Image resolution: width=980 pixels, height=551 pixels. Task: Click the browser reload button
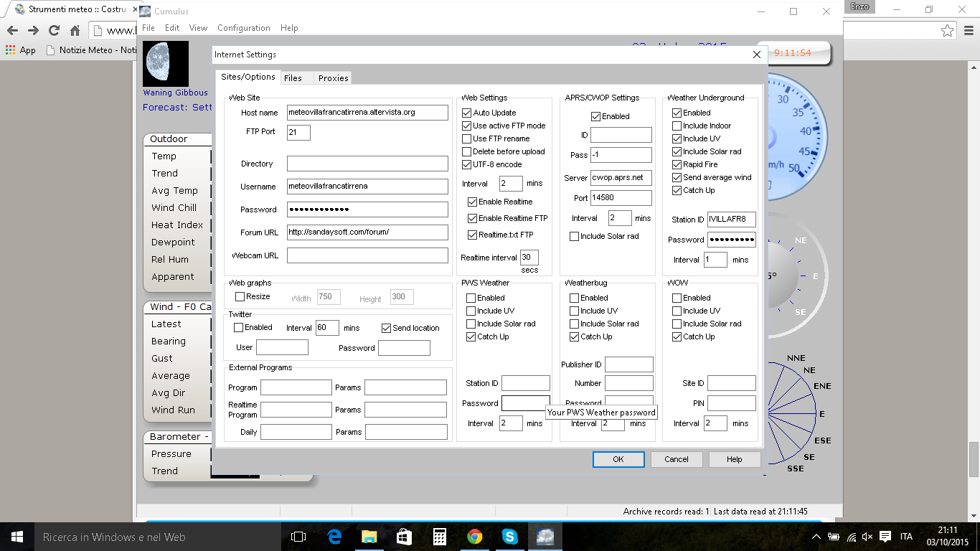pos(54,30)
